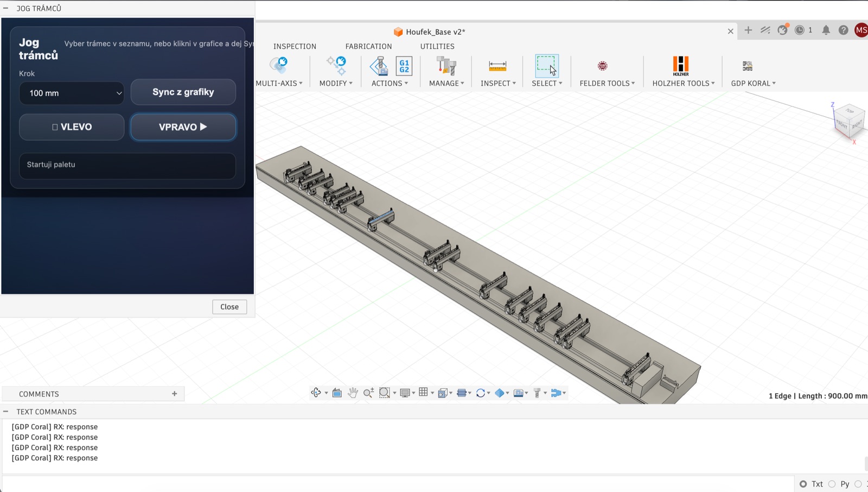This screenshot has width=868, height=492.
Task: Click the VPRAVO jog button
Action: (183, 127)
